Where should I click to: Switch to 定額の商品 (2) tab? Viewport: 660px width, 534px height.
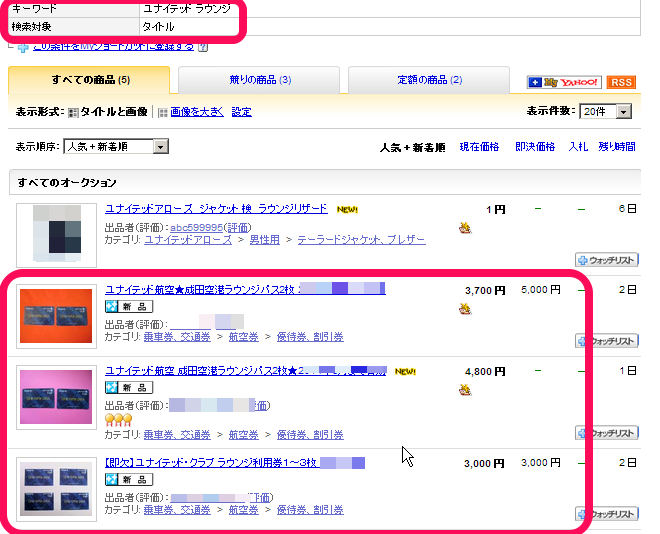pos(429,80)
